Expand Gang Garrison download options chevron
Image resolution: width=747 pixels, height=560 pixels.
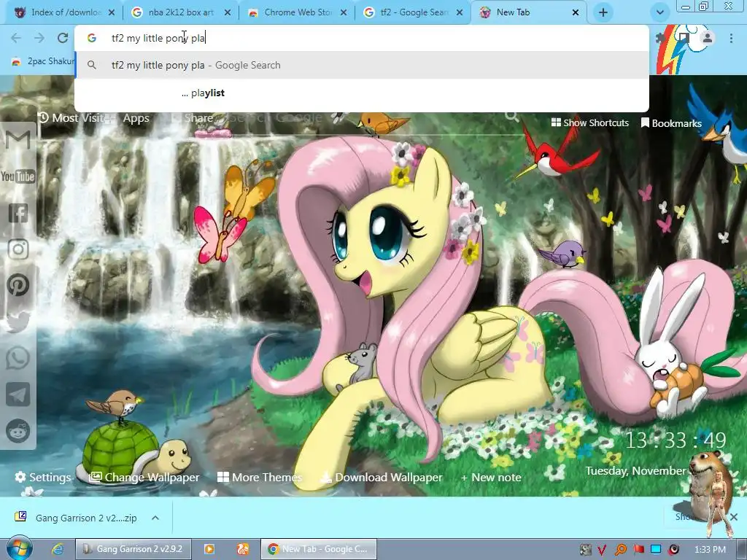click(x=155, y=518)
